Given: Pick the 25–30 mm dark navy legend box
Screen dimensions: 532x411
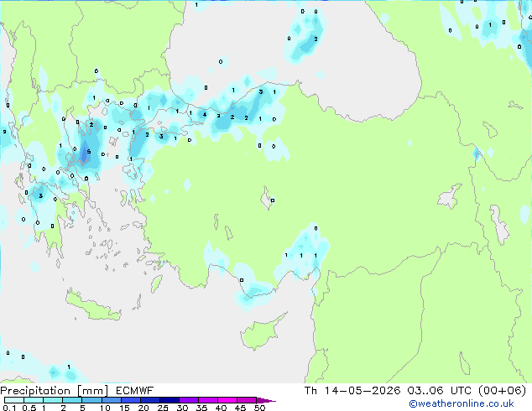Looking at the screenshot, I should point(169,400).
